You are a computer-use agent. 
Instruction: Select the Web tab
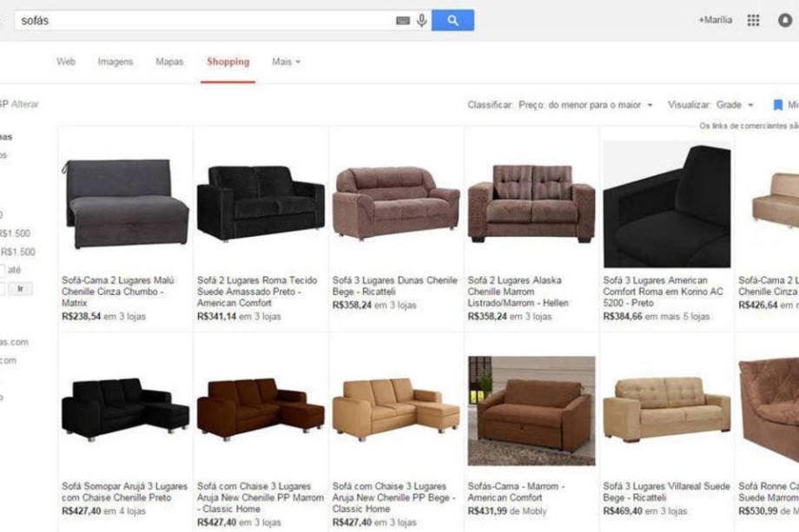coord(66,62)
